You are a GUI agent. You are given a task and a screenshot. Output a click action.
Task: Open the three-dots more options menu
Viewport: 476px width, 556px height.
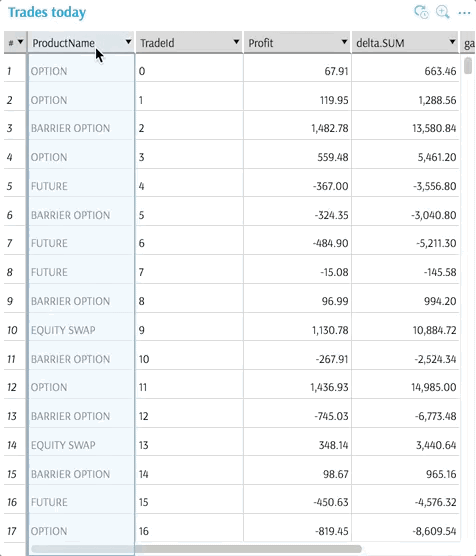pos(464,13)
